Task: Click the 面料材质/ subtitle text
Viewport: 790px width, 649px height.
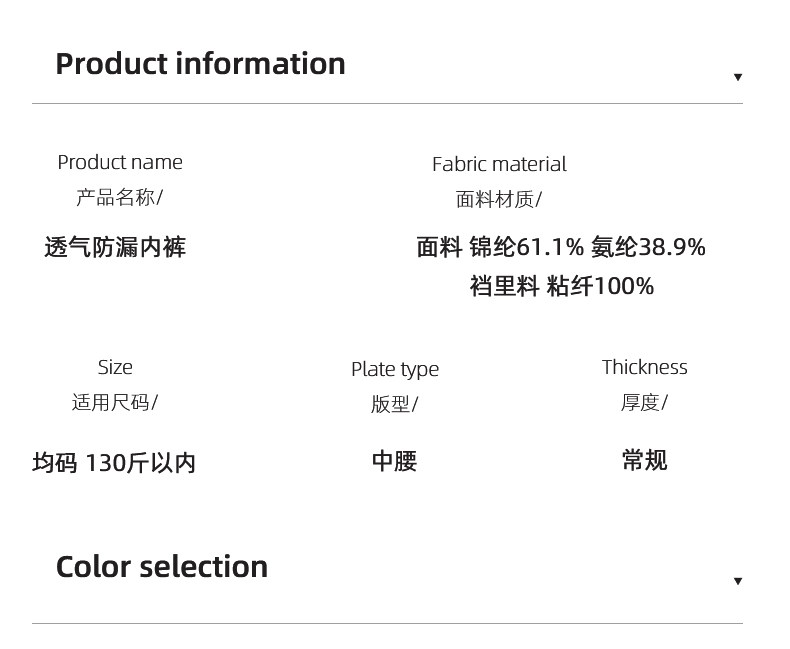Action: click(x=499, y=199)
